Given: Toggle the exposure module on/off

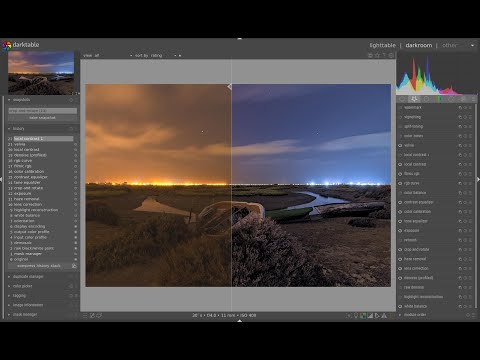Looking at the screenshot, I should click(400, 231).
